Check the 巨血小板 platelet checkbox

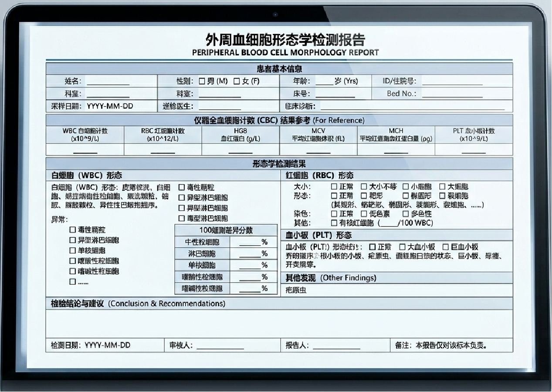446,247
